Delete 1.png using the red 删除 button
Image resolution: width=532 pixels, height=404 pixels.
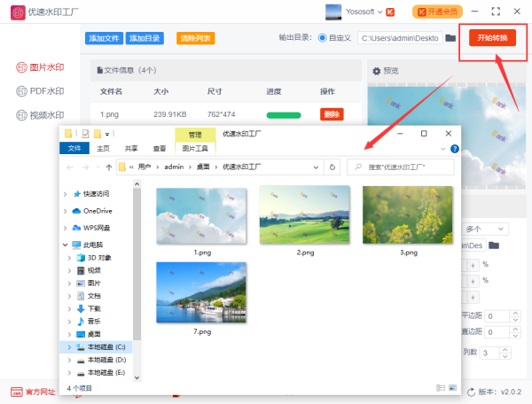click(331, 114)
